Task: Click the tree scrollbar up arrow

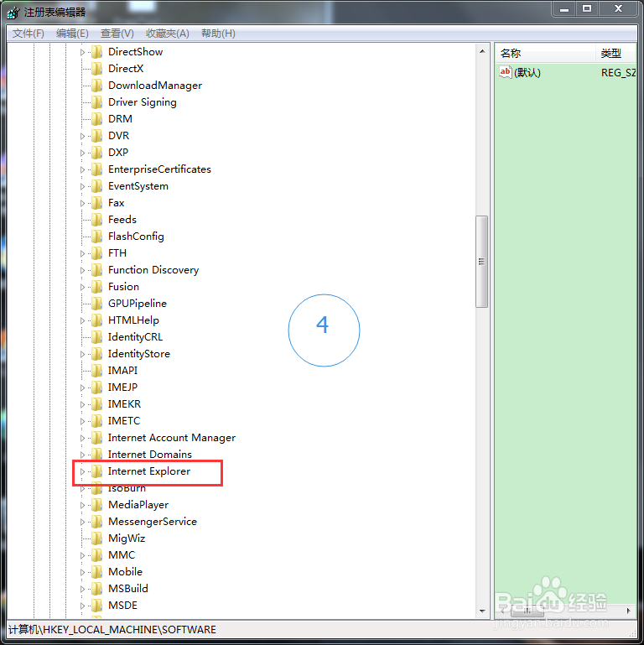Action: tap(482, 51)
